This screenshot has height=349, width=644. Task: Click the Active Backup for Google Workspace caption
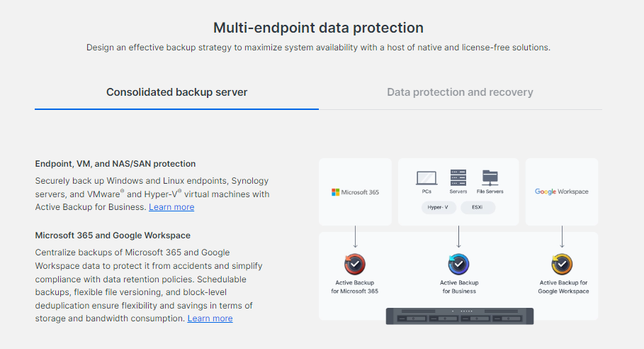(563, 287)
